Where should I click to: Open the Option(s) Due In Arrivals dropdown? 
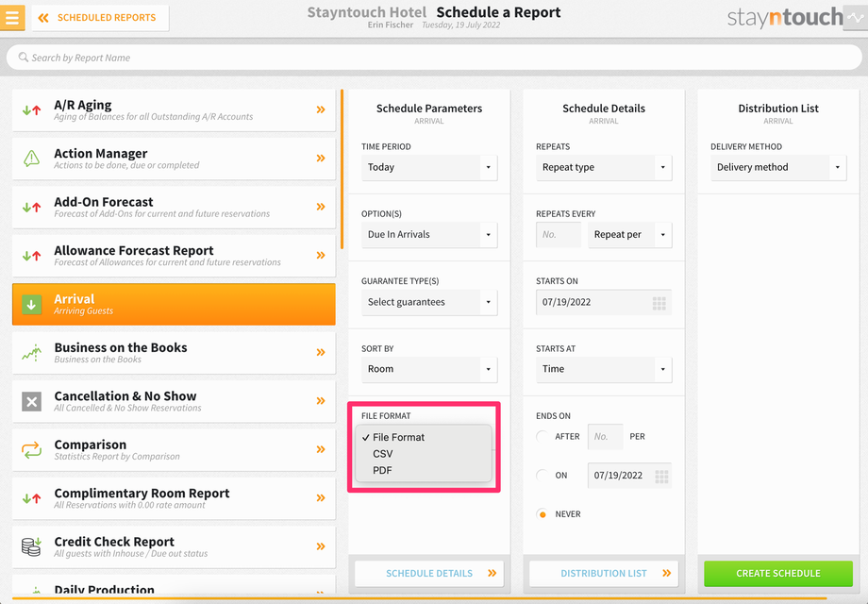(429, 235)
